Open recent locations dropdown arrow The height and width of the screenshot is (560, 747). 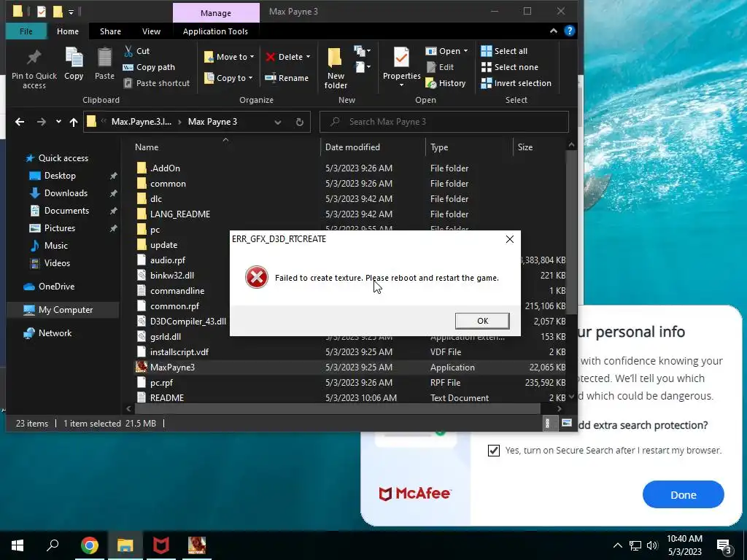click(58, 122)
